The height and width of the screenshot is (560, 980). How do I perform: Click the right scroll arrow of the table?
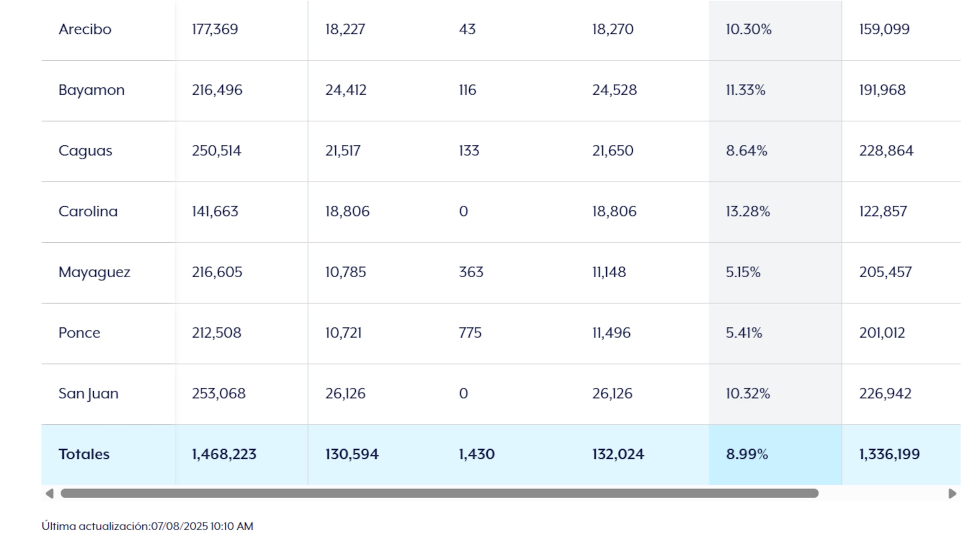[x=952, y=493]
